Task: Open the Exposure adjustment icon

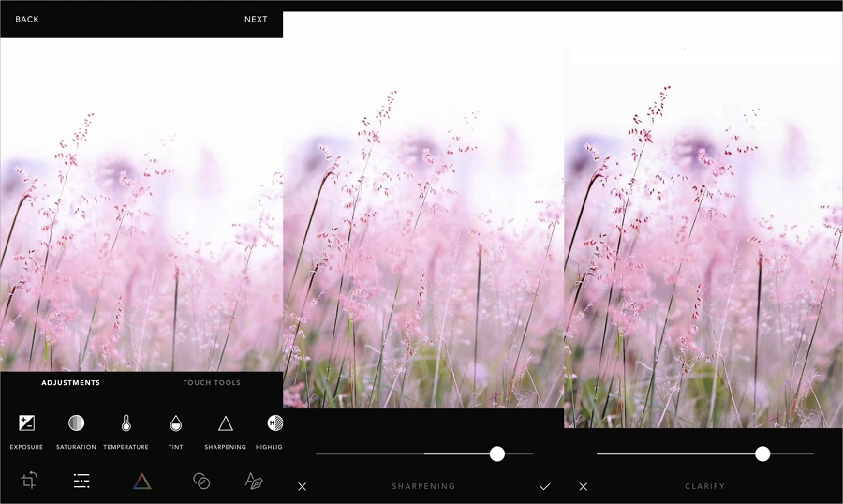Action: [26, 423]
